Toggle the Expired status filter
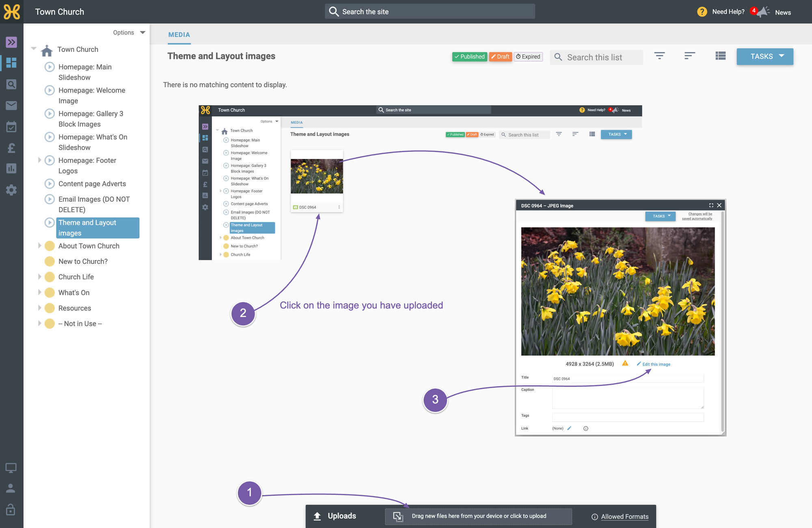Screen dimensions: 812x528 (x=528, y=56)
